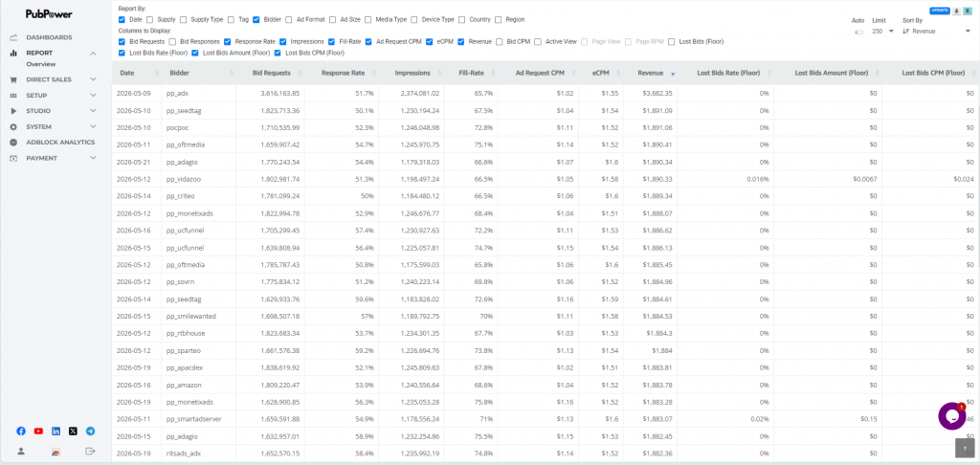The image size is (980, 465).
Task: Check the Bid CPM column checkbox
Action: point(500,42)
